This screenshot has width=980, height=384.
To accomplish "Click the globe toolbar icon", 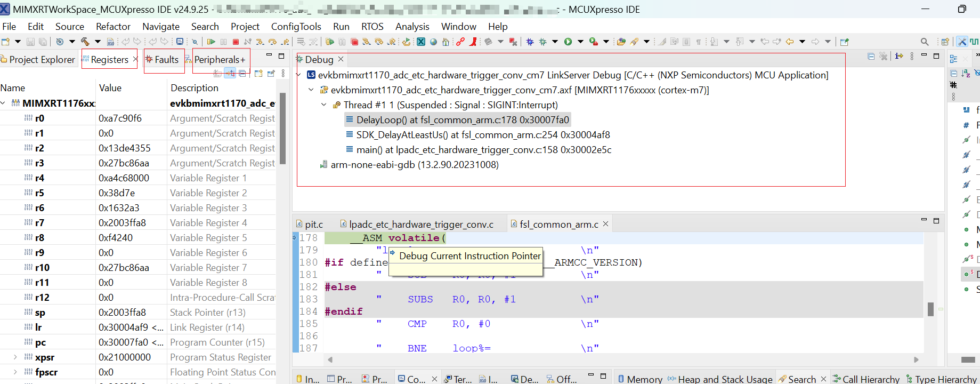I will coord(433,42).
